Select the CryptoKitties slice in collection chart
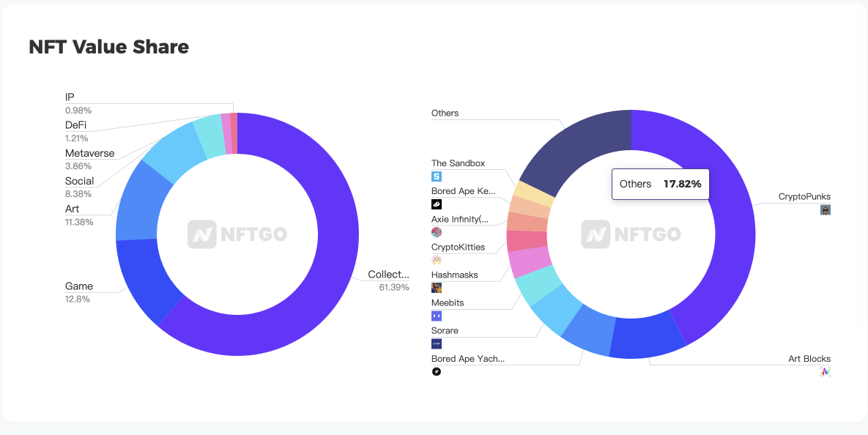Screen dimensions: 868x435 527,241
